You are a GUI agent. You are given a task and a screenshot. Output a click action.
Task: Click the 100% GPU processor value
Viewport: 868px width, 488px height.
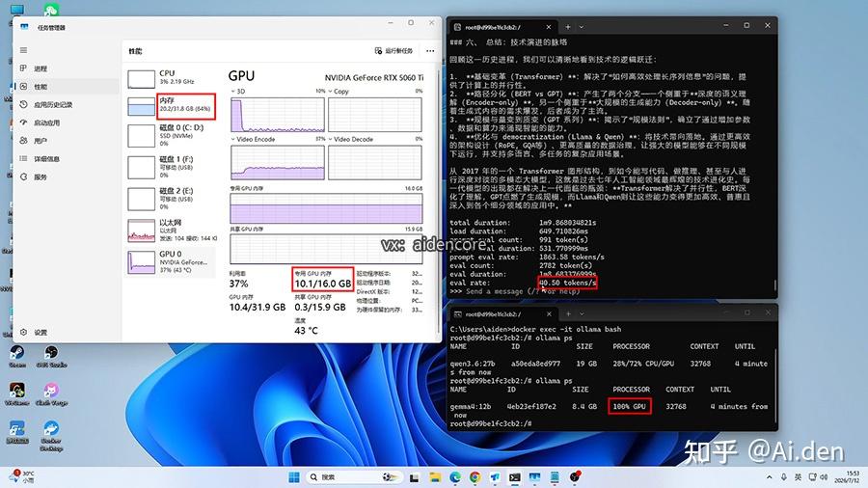click(630, 407)
